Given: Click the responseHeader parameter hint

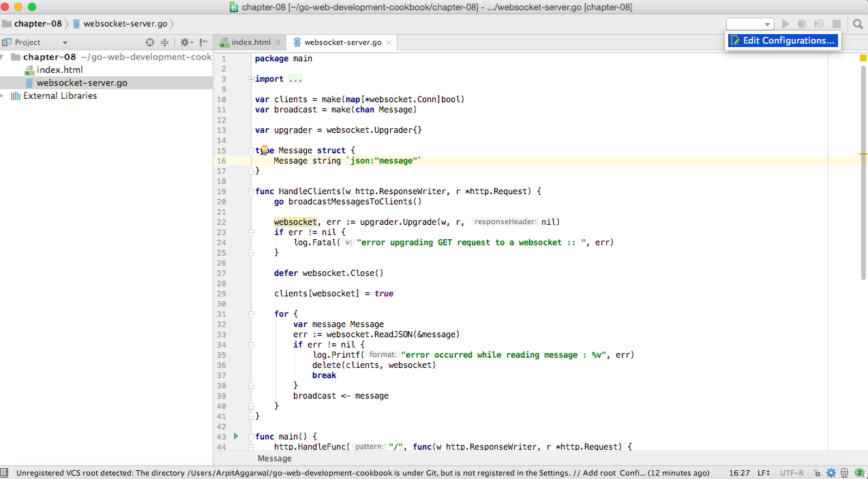Looking at the screenshot, I should point(505,222).
